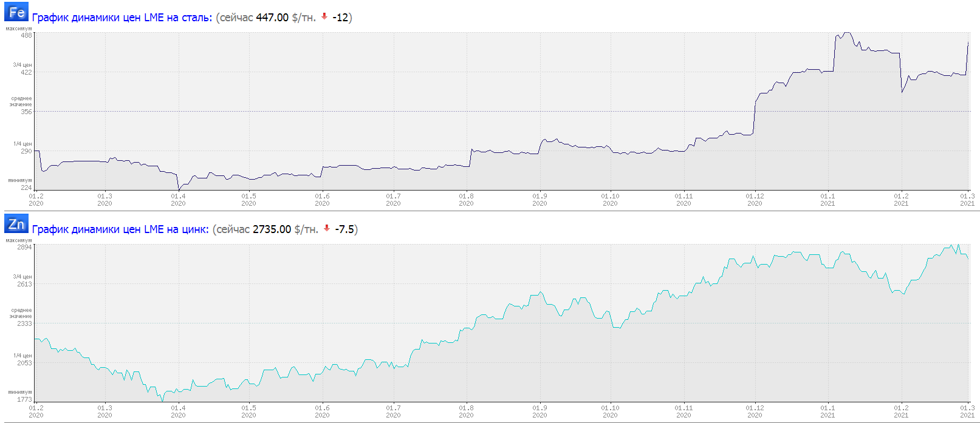This screenshot has width=980, height=423.
Task: Select the zinc current price 2735.00
Action: tap(272, 229)
